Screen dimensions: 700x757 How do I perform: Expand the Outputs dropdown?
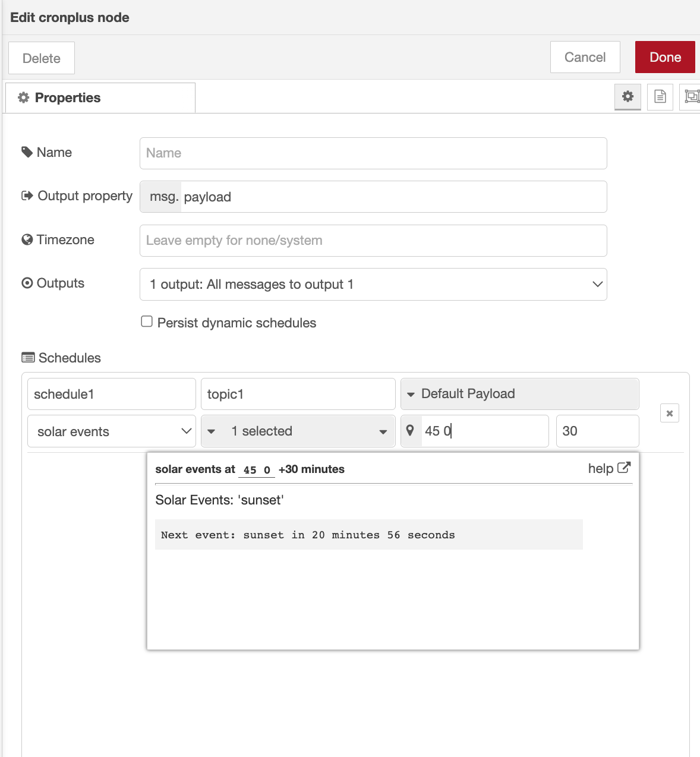[373, 285]
